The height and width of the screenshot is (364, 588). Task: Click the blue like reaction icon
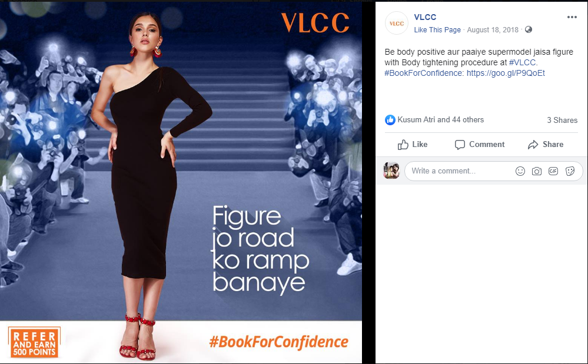pos(390,120)
